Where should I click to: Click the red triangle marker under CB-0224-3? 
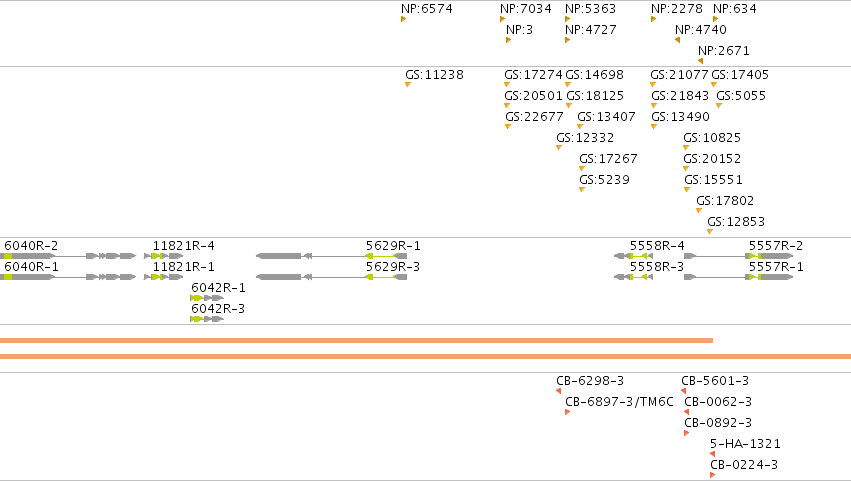coord(712,475)
